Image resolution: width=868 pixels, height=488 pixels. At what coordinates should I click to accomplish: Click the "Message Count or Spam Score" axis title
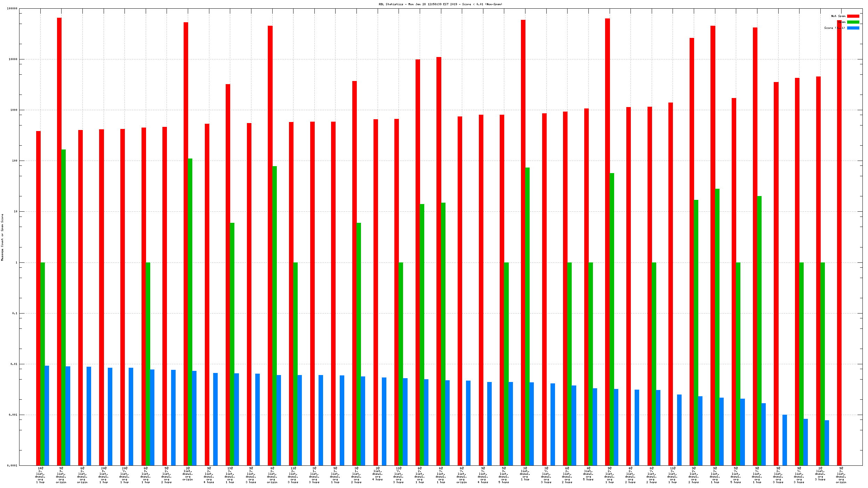coord(2,237)
